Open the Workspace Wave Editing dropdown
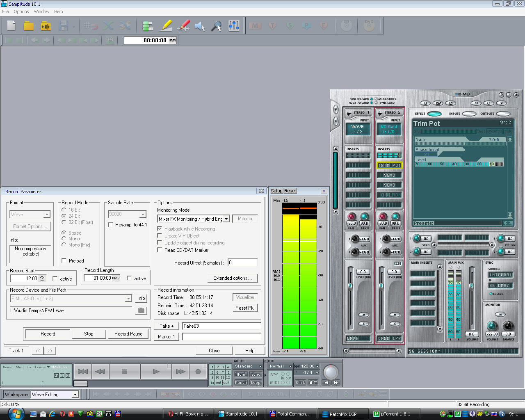The height and width of the screenshot is (420, 525). [x=75, y=395]
